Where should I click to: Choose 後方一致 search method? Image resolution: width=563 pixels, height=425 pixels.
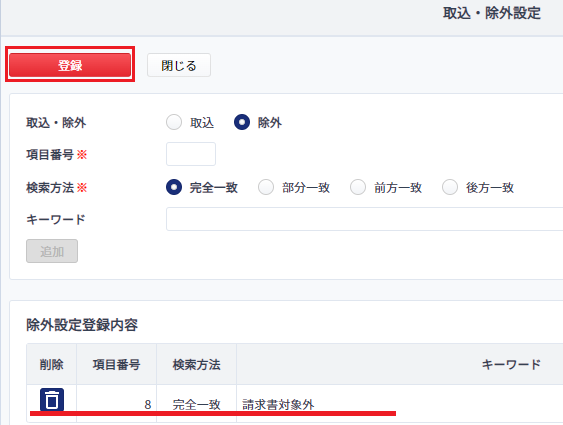tap(450, 187)
